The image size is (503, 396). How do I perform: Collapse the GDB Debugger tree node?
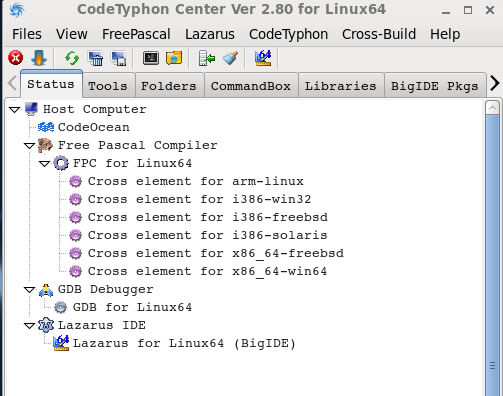[x=30, y=289]
